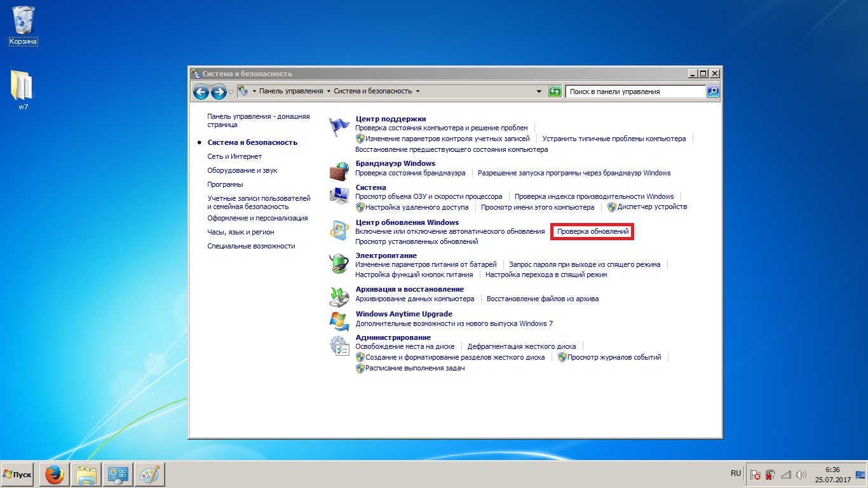Select Программы in the sidebar
The width and height of the screenshot is (868, 488).
pyautogui.click(x=225, y=184)
